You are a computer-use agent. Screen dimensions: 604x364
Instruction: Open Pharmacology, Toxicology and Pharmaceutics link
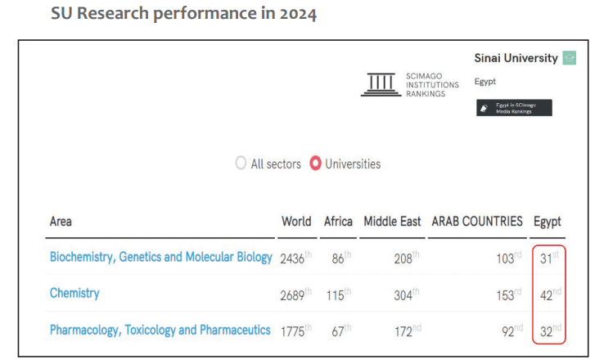point(160,330)
